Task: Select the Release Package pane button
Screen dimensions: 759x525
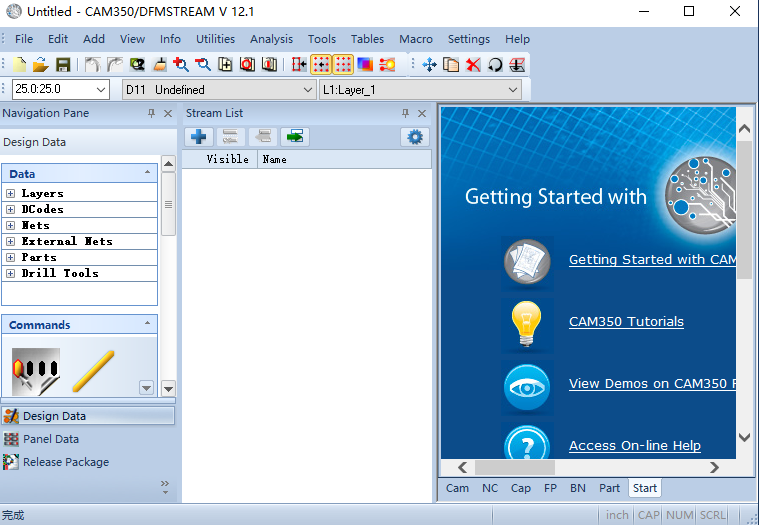Action: point(88,462)
